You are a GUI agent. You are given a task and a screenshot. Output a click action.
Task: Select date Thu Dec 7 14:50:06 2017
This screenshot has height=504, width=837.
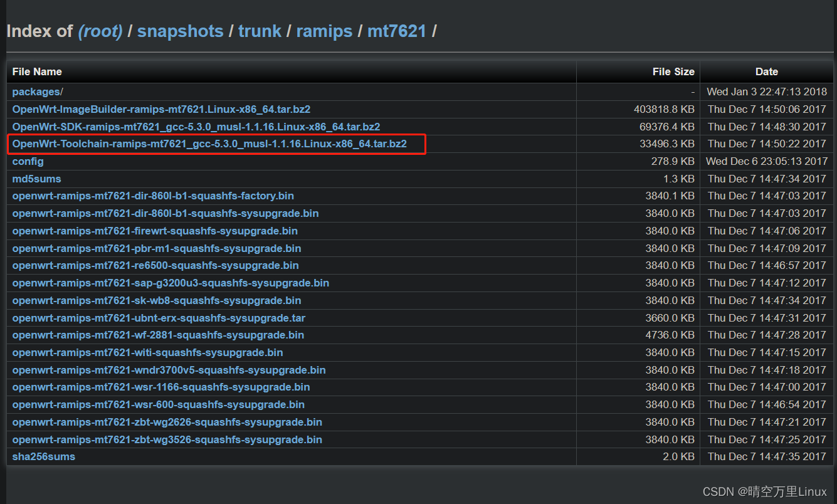(x=767, y=109)
